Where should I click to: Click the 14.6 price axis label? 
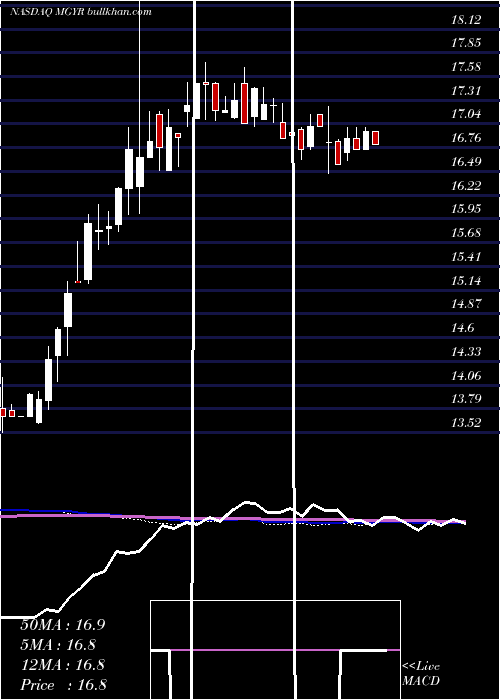tap(462, 329)
